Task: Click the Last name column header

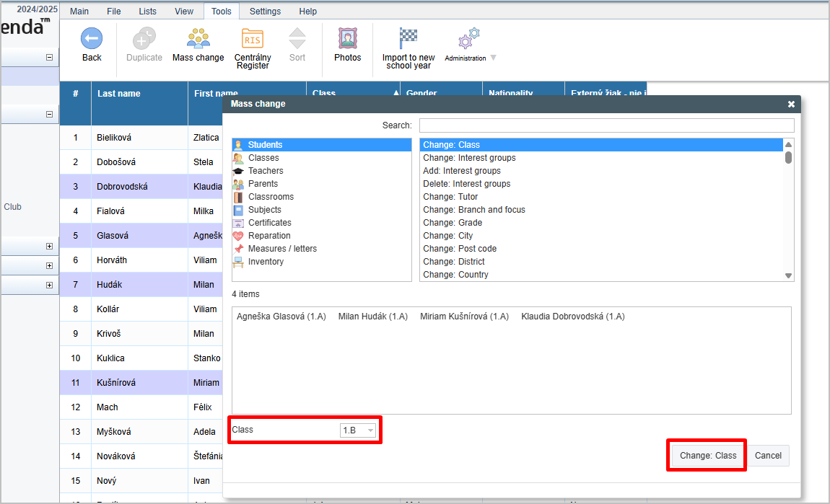Action: point(139,103)
